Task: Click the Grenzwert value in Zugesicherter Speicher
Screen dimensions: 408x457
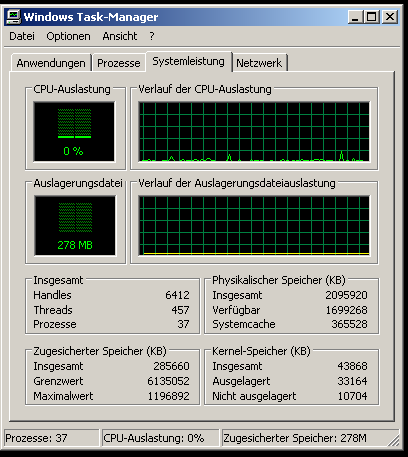Action: pyautogui.click(x=168, y=381)
